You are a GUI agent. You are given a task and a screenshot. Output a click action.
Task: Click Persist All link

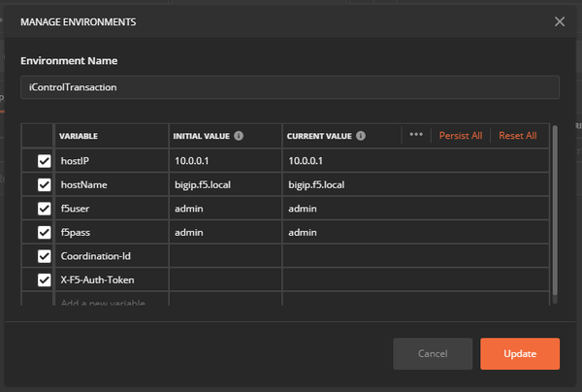click(461, 136)
